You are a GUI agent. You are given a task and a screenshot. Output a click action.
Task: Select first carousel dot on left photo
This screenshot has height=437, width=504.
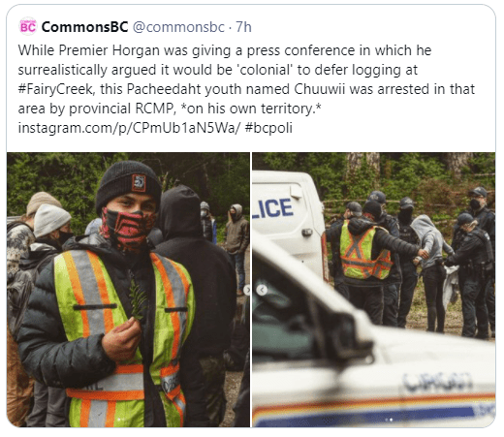pos(119,420)
